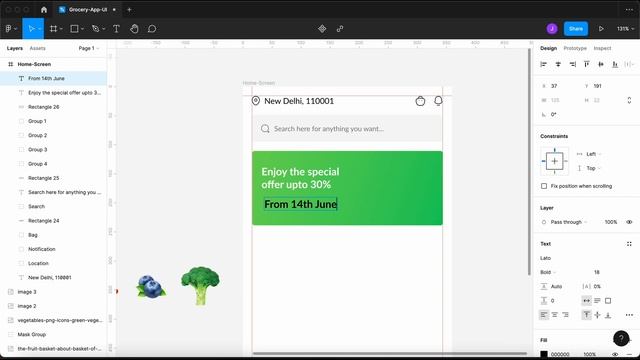The image size is (640, 360).
Task: Toggle fill visibility eye icon
Action: [615, 354]
